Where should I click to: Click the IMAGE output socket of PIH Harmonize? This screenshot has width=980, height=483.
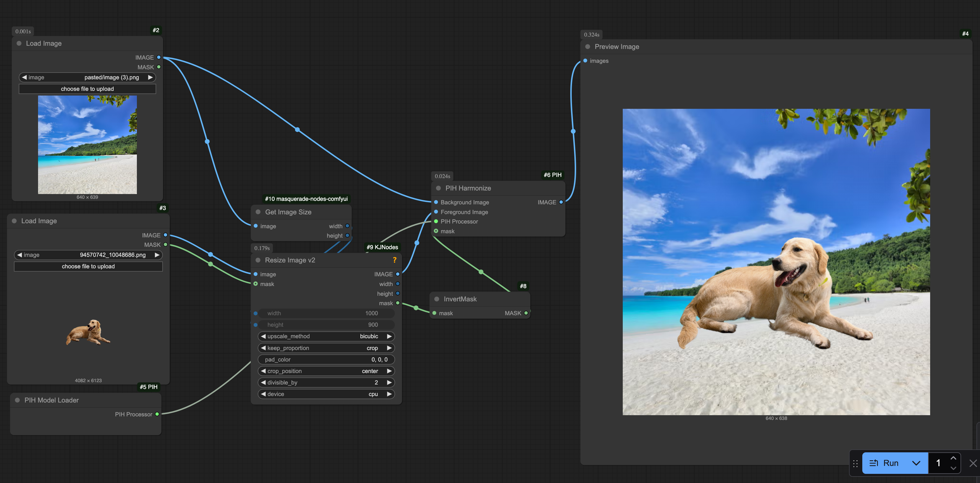tap(561, 202)
